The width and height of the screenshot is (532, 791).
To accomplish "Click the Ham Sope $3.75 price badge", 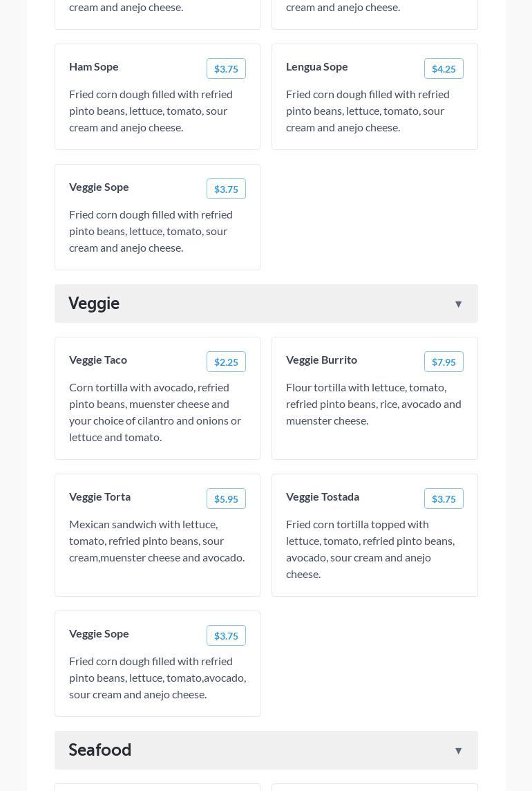I will point(226,68).
